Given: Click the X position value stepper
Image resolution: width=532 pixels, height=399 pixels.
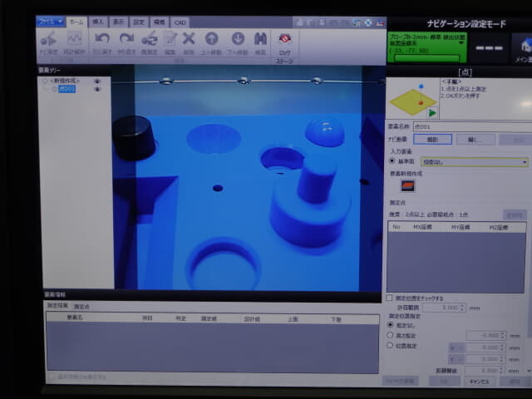Looking at the screenshot, I should click(x=502, y=347).
